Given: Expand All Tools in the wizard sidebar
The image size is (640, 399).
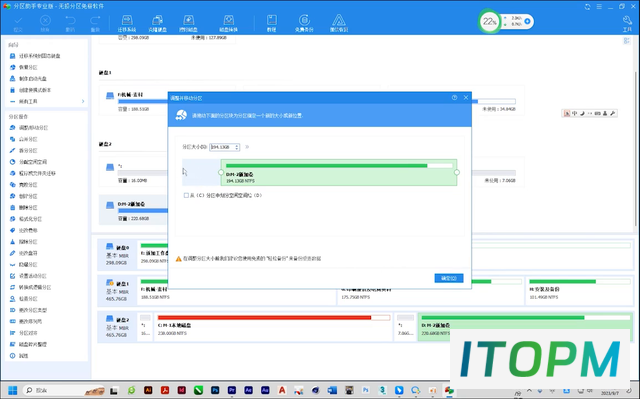Looking at the screenshot, I should 47,101.
